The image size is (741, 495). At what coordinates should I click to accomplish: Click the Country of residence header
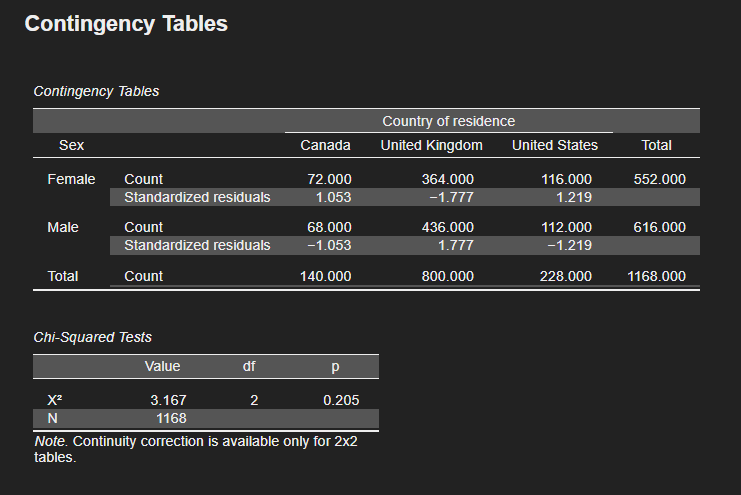(448, 121)
